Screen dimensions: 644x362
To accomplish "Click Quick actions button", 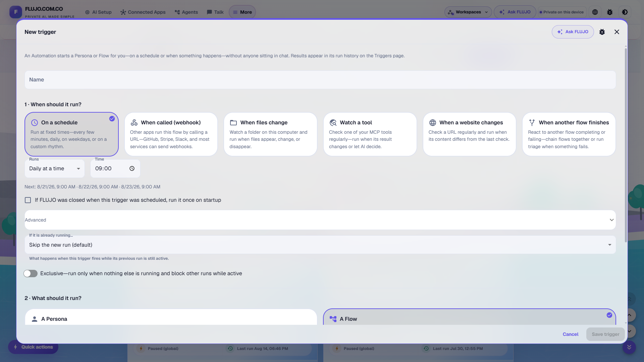I will coord(33,347).
